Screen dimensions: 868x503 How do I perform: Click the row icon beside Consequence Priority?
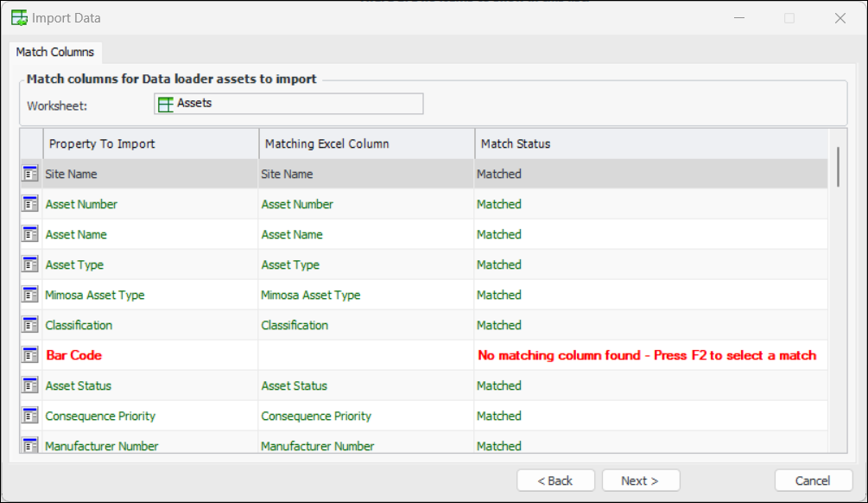(x=30, y=416)
